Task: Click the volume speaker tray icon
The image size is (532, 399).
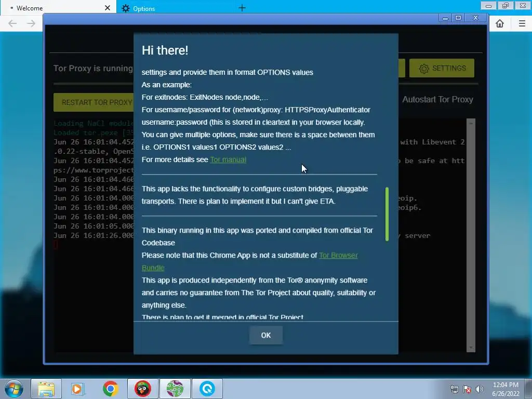Action: [x=480, y=389]
